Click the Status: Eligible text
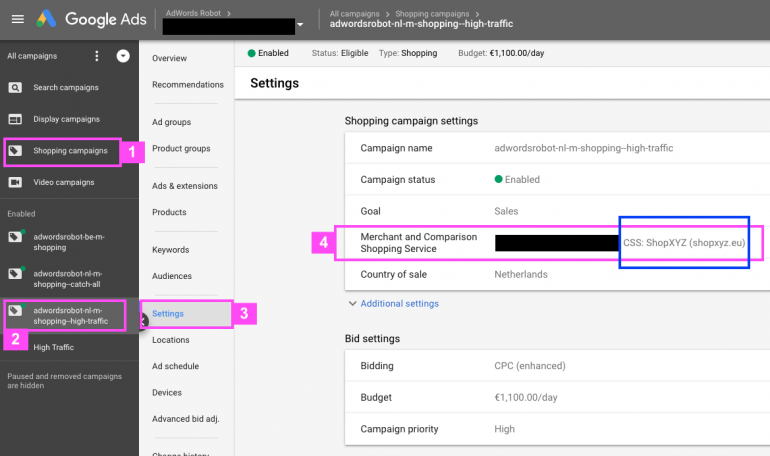The image size is (770, 456). 340,53
